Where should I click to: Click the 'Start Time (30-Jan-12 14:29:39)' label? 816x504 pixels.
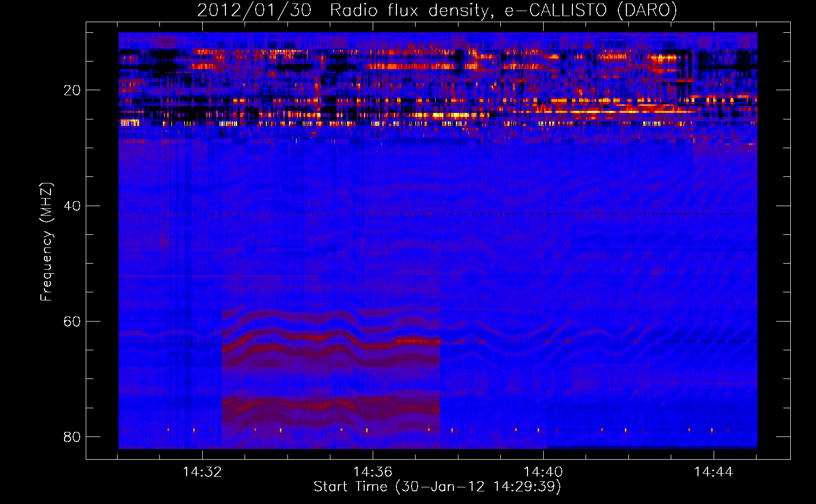pyautogui.click(x=437, y=487)
